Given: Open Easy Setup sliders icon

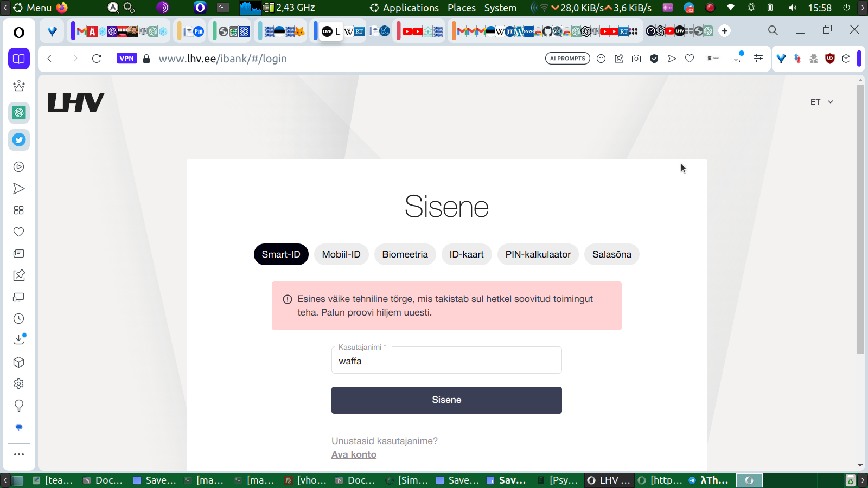Looking at the screenshot, I should click(x=758, y=59).
